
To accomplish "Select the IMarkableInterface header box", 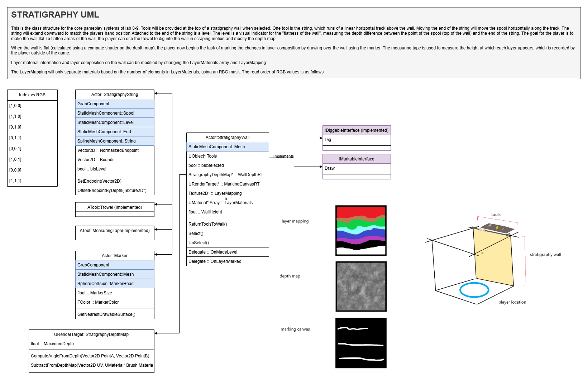I will tap(357, 159).
